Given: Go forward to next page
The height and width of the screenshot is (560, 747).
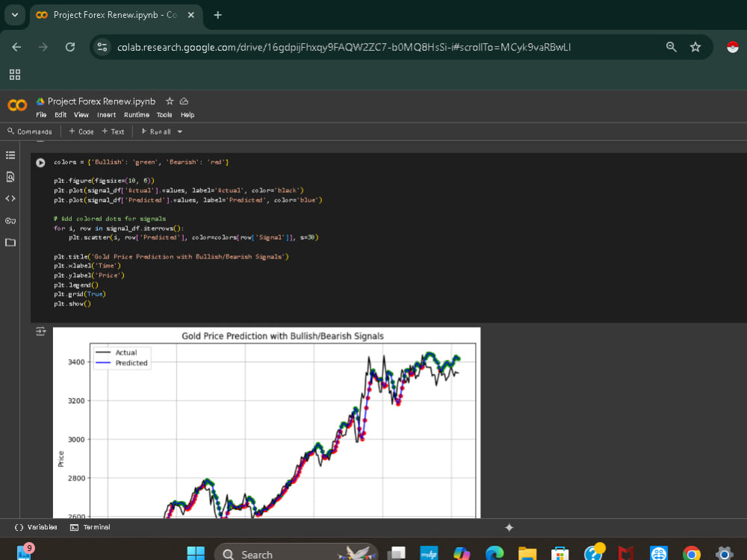Looking at the screenshot, I should pos(43,47).
